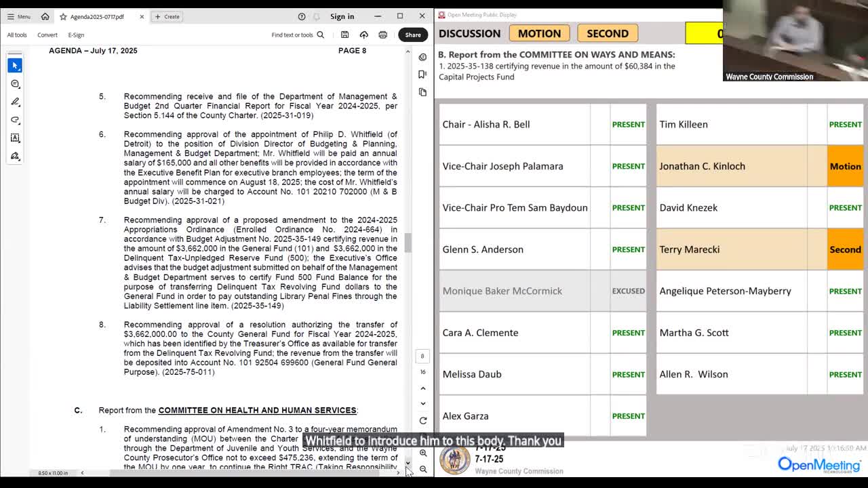Viewport: 868px width, 488px height.
Task: Go to next page with down chevron
Action: coord(422,403)
